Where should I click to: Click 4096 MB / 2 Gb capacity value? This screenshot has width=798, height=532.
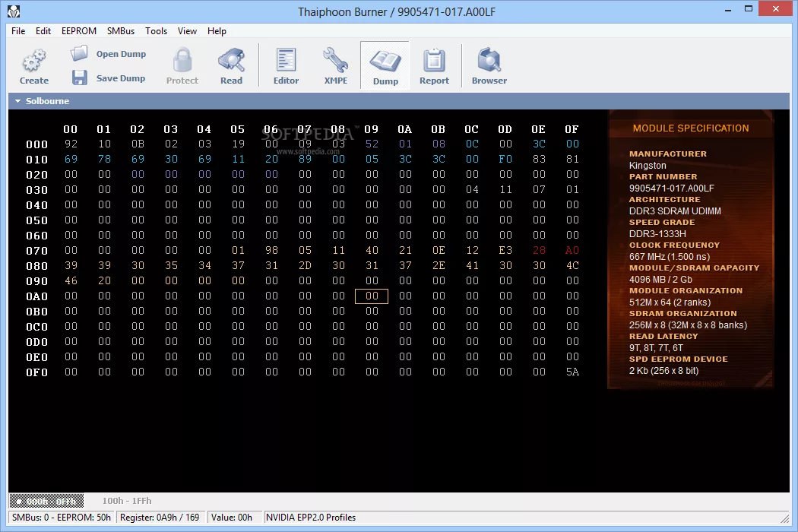pyautogui.click(x=660, y=280)
